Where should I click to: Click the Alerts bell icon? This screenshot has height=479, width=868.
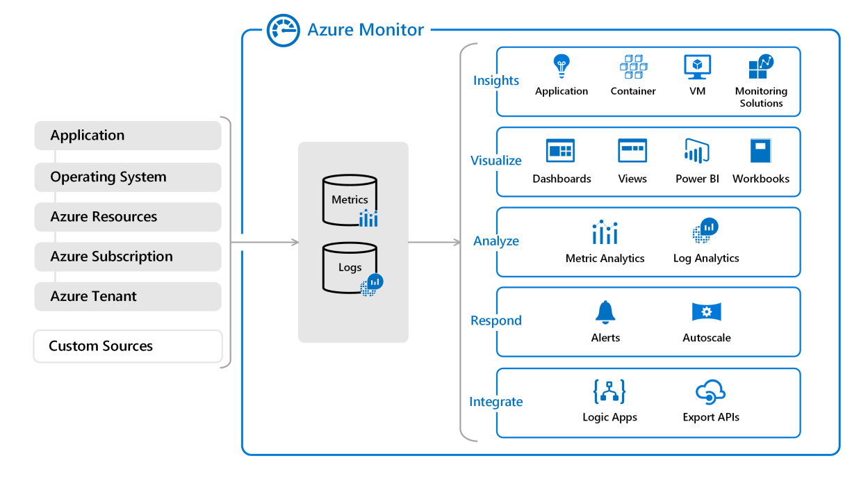tap(605, 312)
